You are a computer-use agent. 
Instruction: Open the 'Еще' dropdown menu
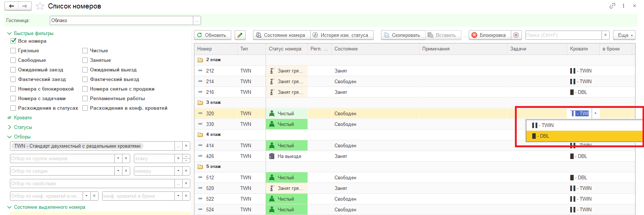click(x=624, y=35)
